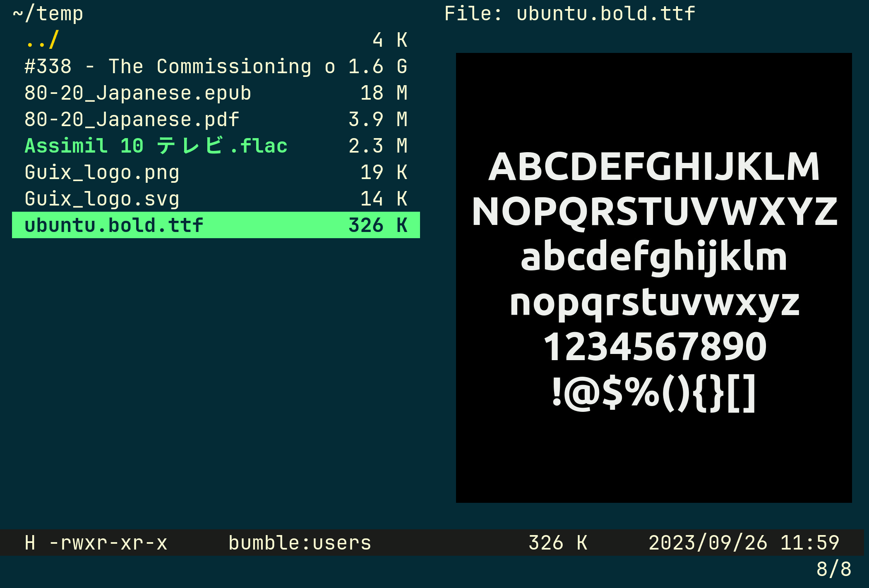Image resolution: width=869 pixels, height=588 pixels.
Task: Click the ~/temp current path header
Action: tap(48, 14)
